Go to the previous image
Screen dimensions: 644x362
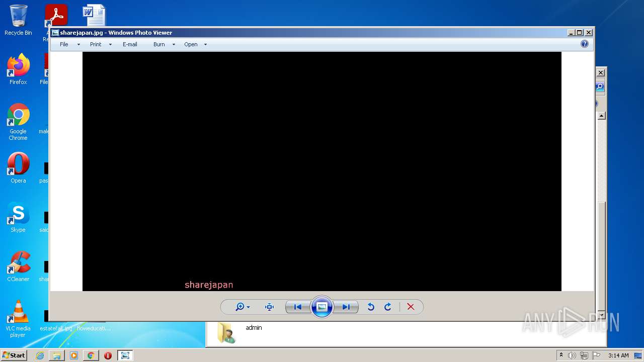click(298, 307)
